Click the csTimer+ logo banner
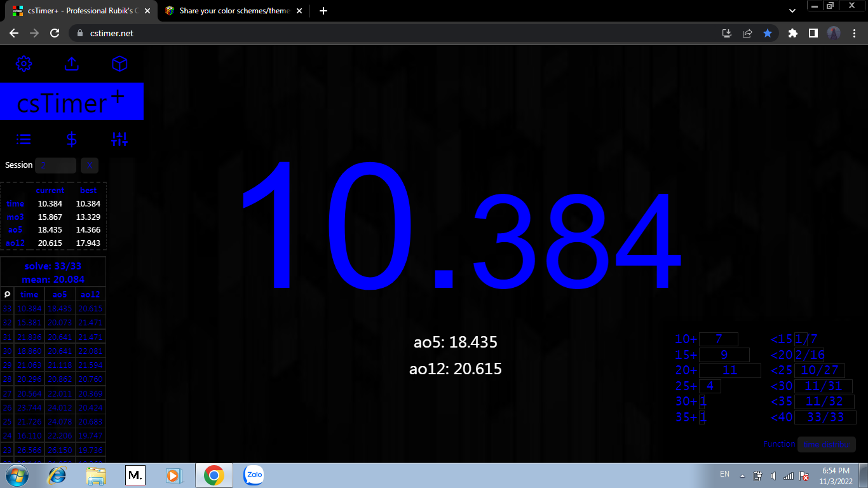 coord(72,102)
